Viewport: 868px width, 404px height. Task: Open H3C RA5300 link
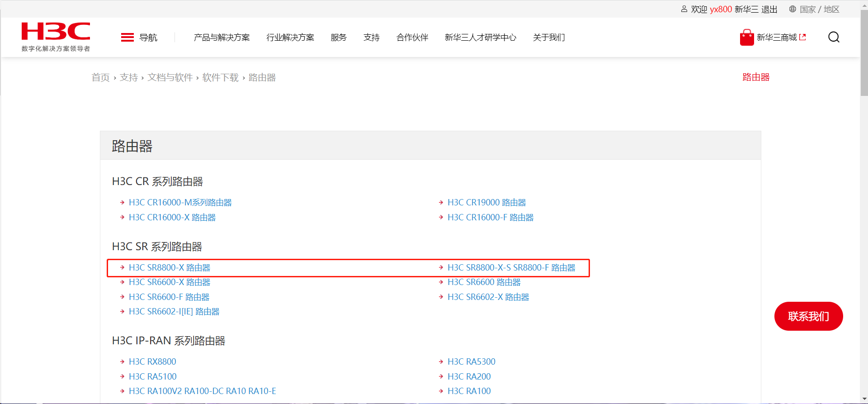[x=472, y=362]
